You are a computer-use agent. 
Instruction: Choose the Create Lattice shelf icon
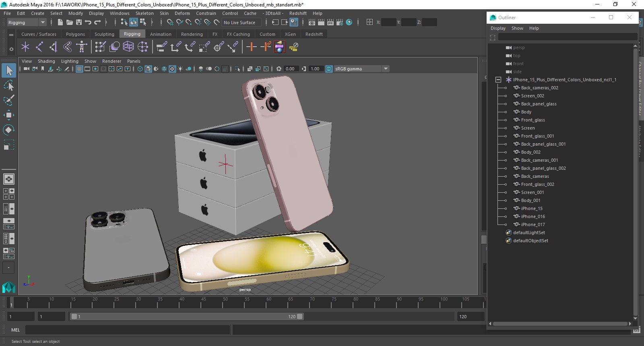(x=128, y=47)
